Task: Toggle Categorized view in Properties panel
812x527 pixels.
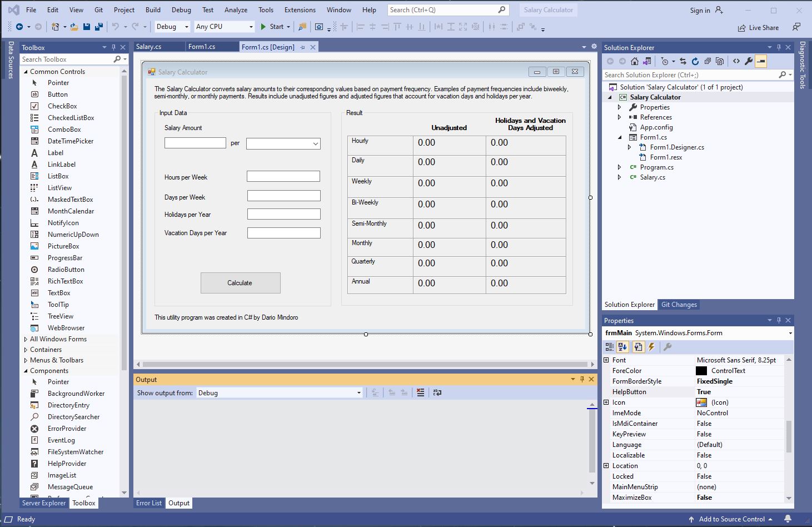Action: coord(610,347)
